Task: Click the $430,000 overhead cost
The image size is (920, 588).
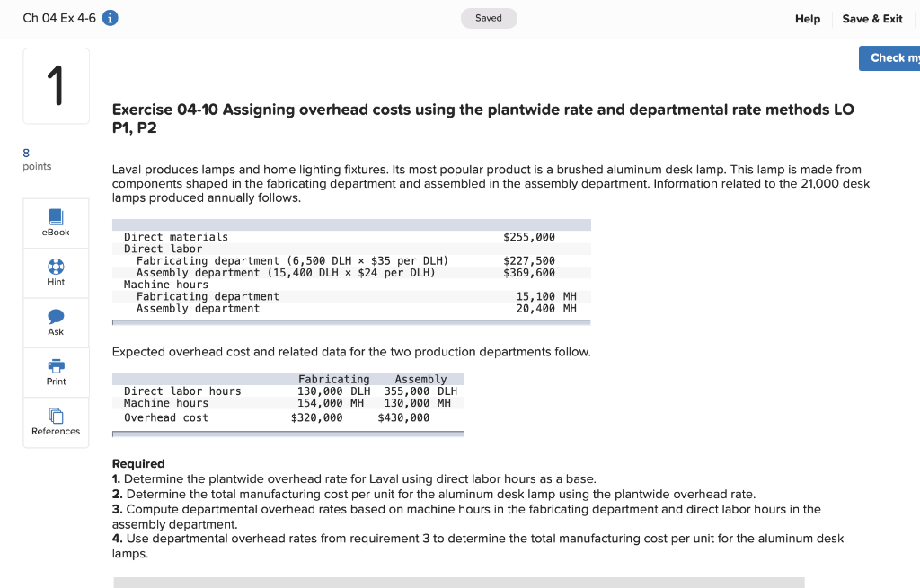Action: pos(403,418)
